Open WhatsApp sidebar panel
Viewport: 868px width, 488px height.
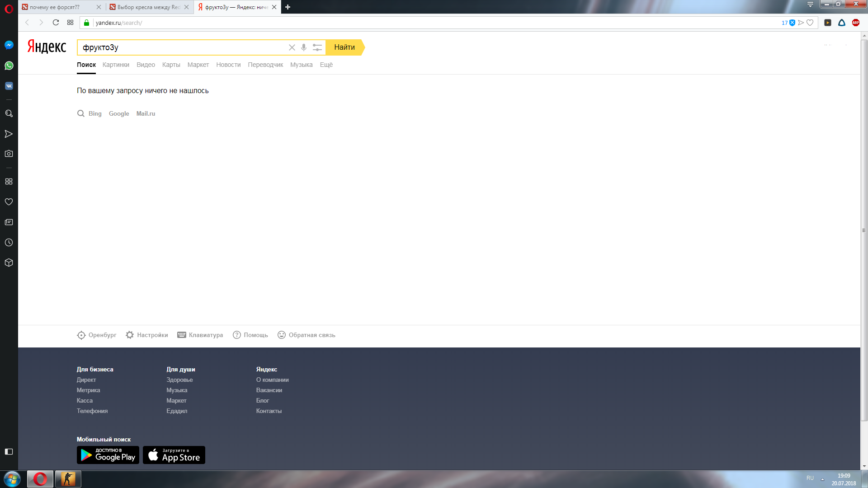[x=9, y=66]
